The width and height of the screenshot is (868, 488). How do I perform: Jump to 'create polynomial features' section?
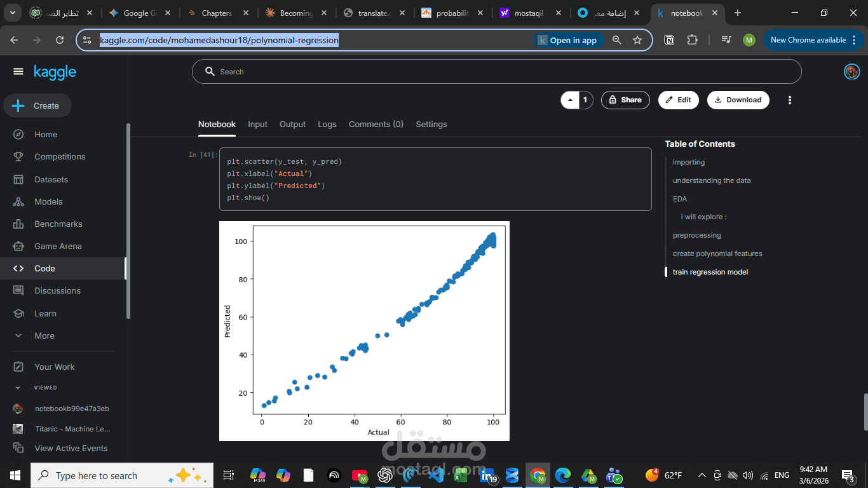click(717, 254)
